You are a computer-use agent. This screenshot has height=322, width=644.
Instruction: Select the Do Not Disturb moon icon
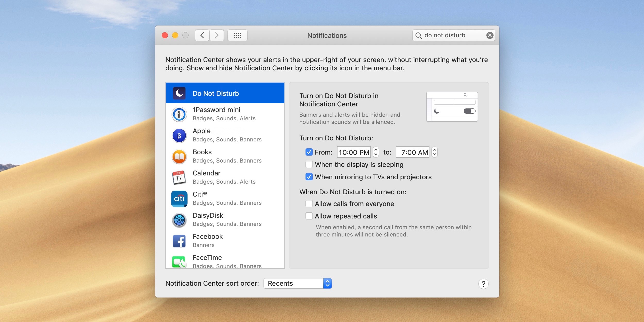click(180, 93)
